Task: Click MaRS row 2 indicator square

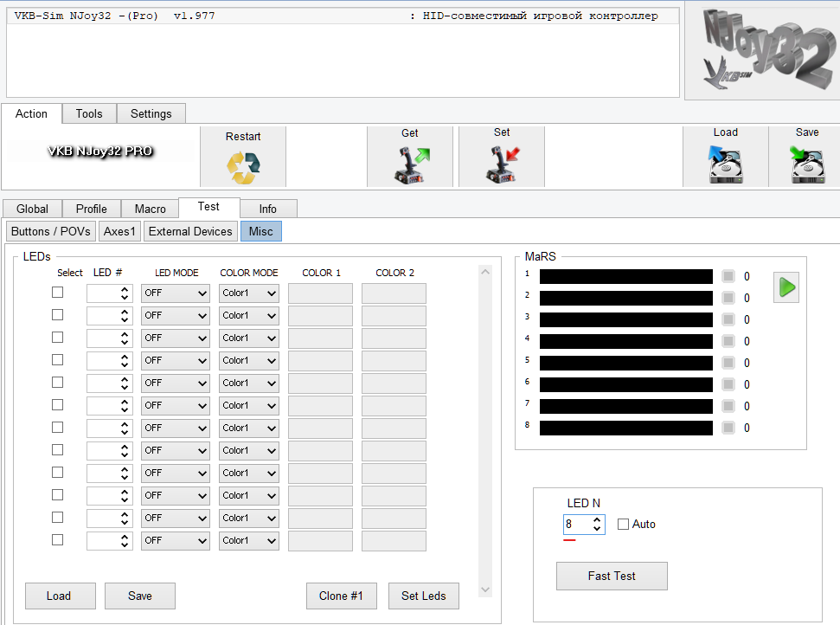Action: (728, 298)
